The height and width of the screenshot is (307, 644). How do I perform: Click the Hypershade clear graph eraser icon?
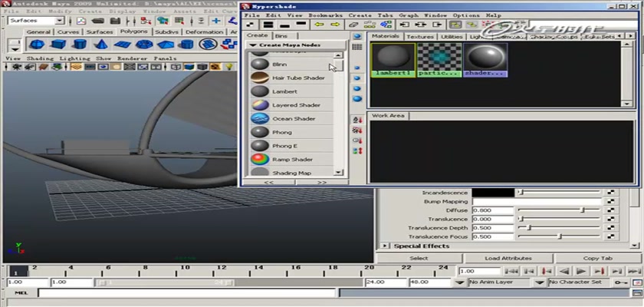[353, 25]
